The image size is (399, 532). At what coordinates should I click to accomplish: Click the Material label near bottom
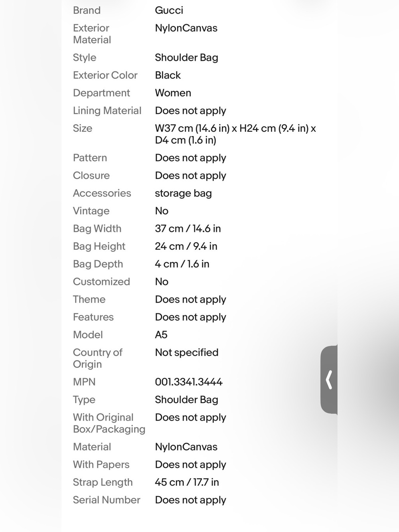92,447
